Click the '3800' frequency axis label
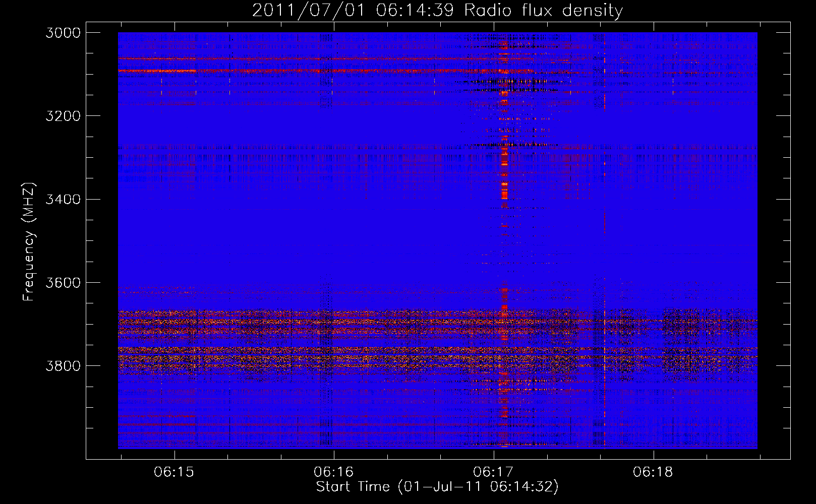 click(x=63, y=366)
